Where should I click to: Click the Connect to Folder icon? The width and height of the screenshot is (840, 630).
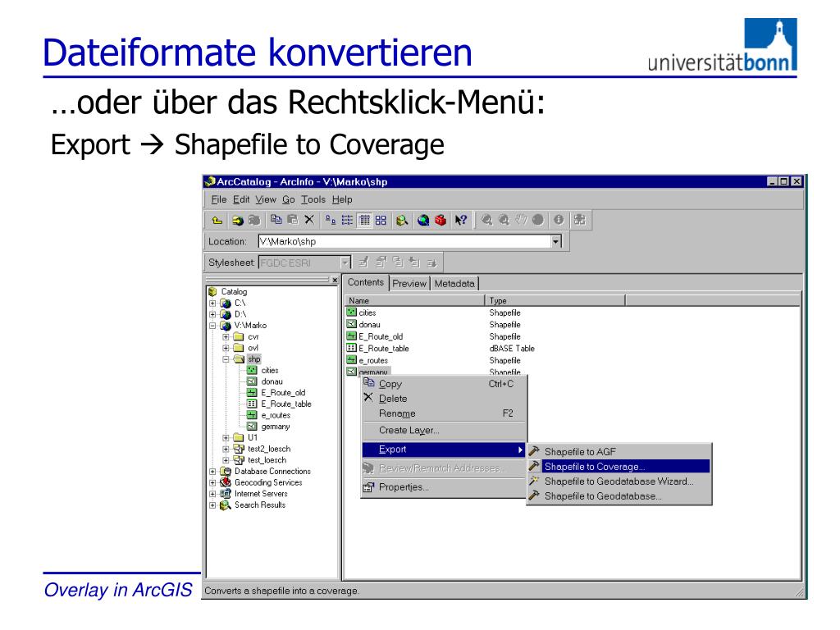(238, 220)
